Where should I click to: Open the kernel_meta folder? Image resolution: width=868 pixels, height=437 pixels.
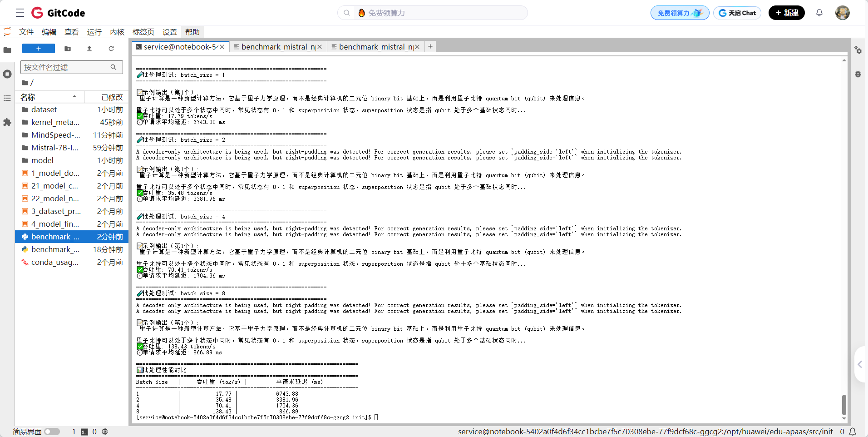(x=73, y=122)
